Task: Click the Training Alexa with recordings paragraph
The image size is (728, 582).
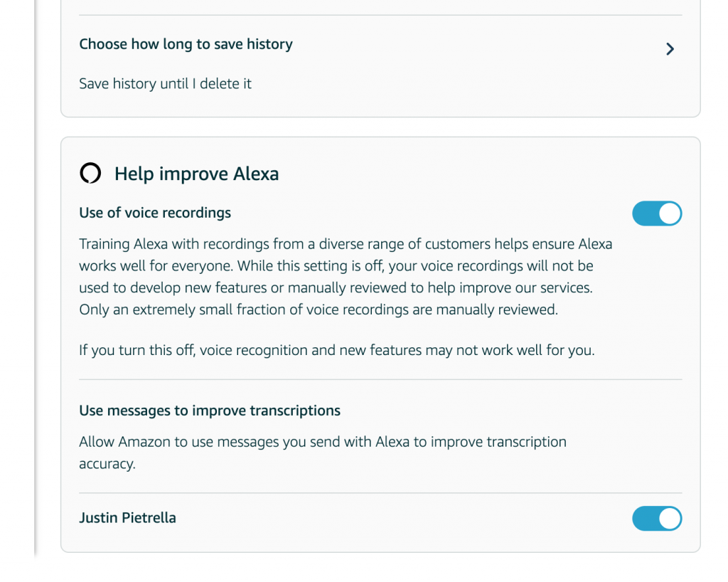Action: pyautogui.click(x=346, y=277)
